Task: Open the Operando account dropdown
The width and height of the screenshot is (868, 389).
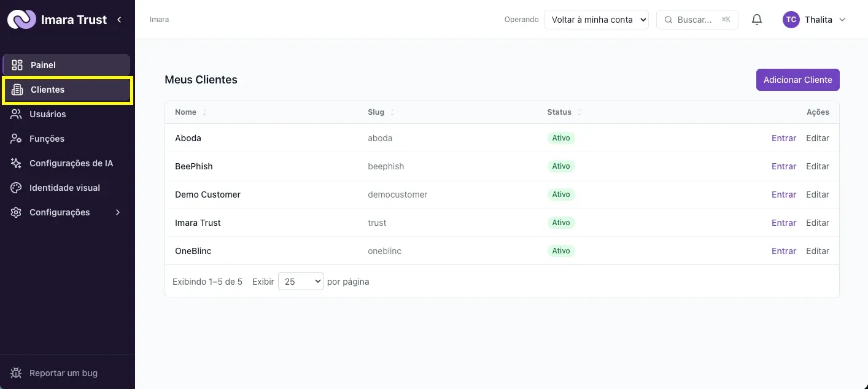Action: [597, 20]
